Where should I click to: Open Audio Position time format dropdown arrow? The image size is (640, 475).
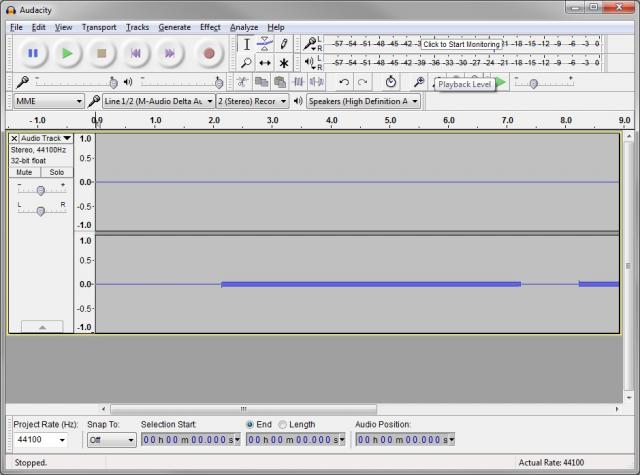pos(451,440)
